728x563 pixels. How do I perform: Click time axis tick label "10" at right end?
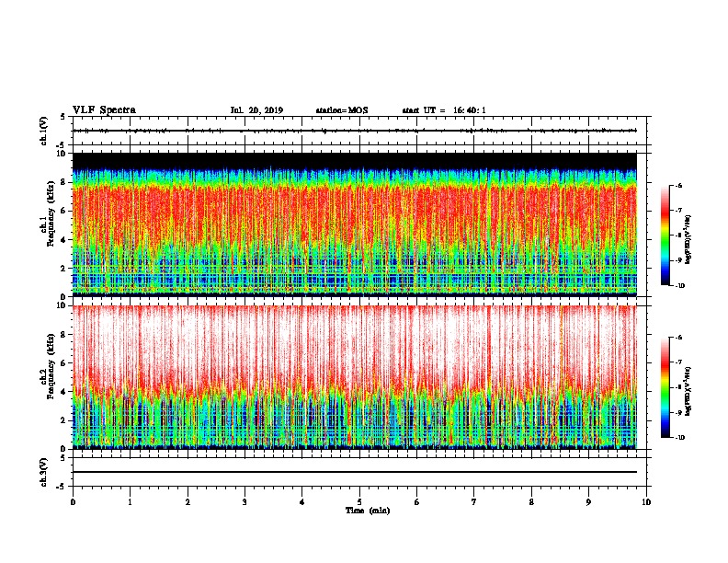(646, 501)
